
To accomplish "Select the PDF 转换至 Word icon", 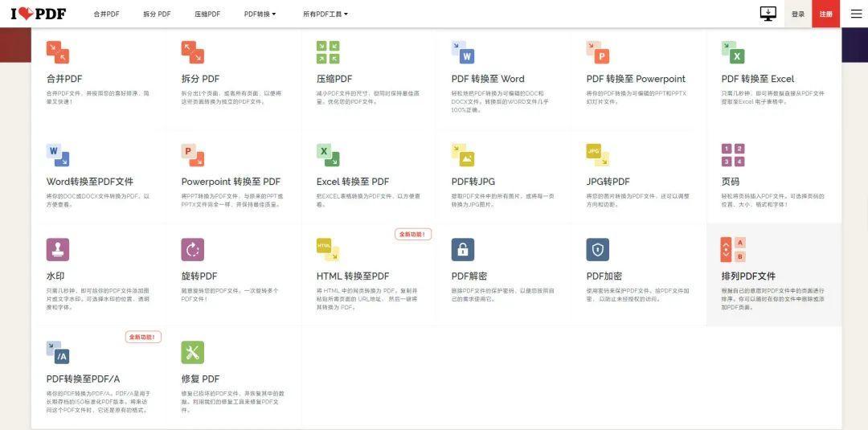I will [463, 52].
